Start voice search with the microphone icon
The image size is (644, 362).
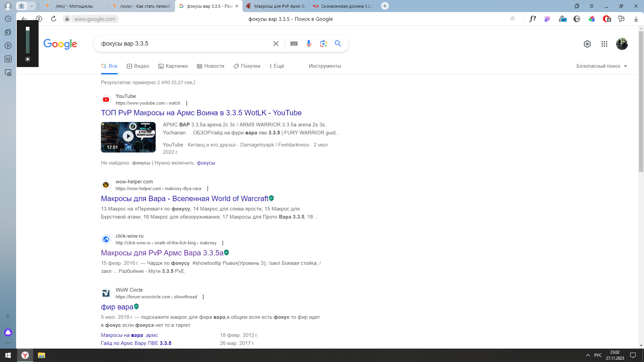click(x=309, y=44)
